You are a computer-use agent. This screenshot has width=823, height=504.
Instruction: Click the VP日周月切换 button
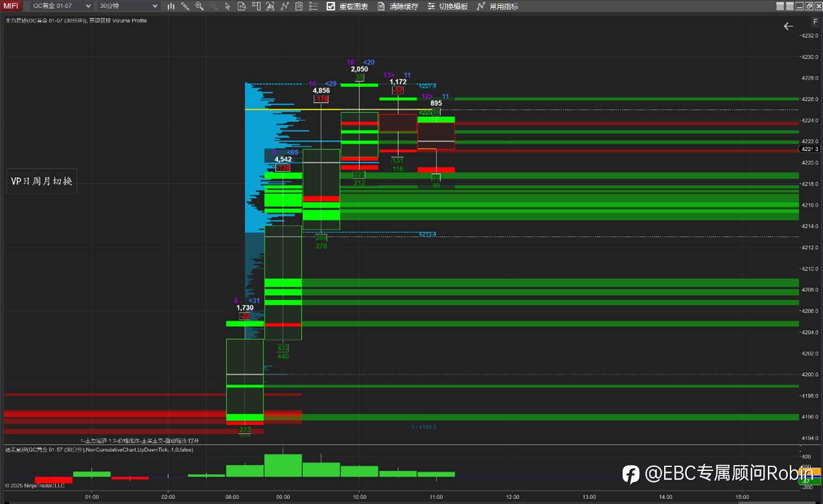pyautogui.click(x=42, y=182)
